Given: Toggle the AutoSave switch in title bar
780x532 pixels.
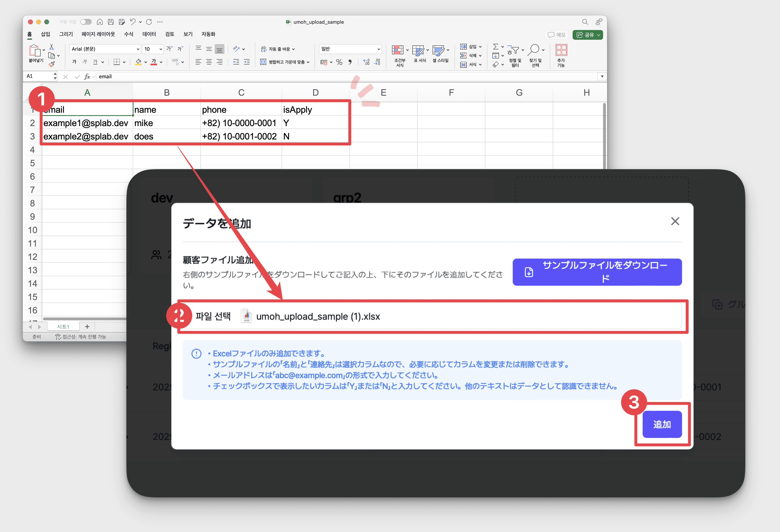Looking at the screenshot, I should [86, 22].
